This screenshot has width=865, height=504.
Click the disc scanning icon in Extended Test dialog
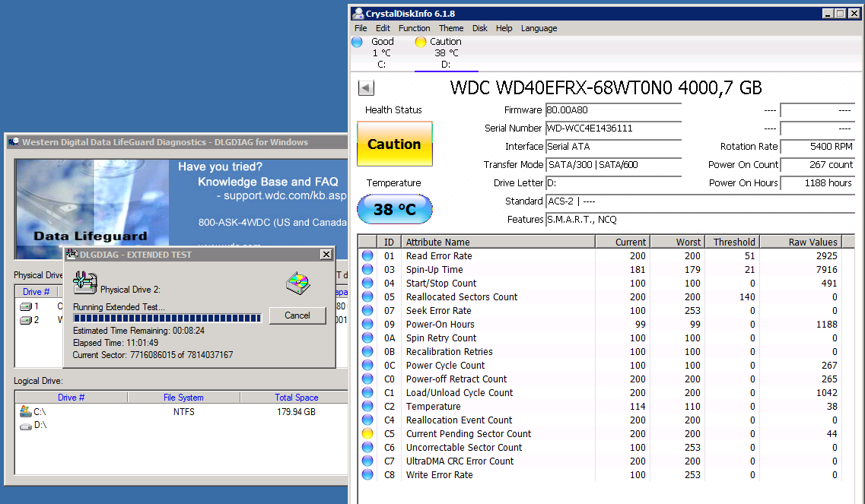coord(298,284)
